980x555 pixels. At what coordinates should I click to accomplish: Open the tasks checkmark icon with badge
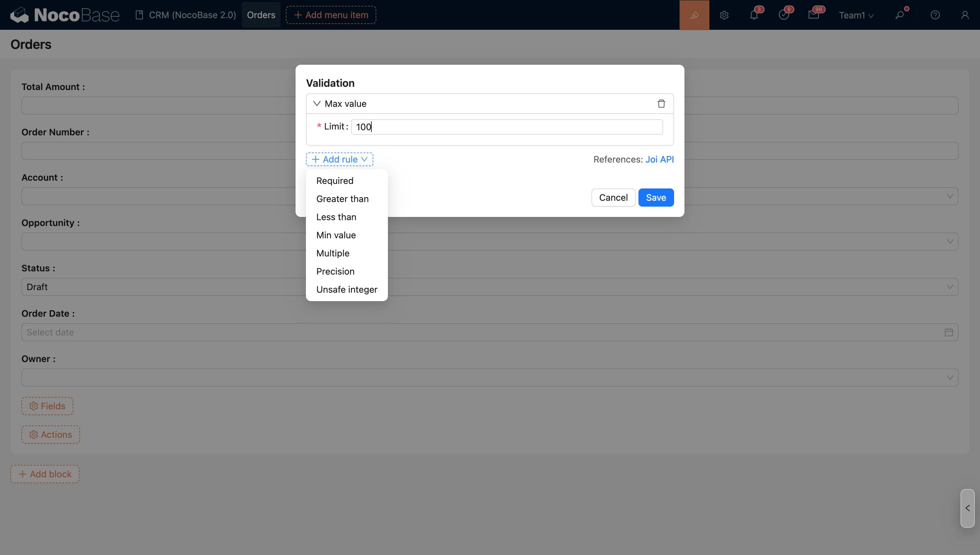tap(784, 15)
